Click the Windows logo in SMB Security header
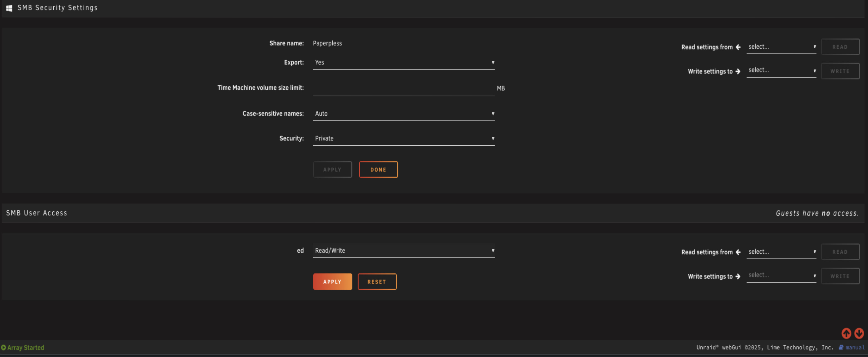Image resolution: width=868 pixels, height=357 pixels. click(9, 8)
